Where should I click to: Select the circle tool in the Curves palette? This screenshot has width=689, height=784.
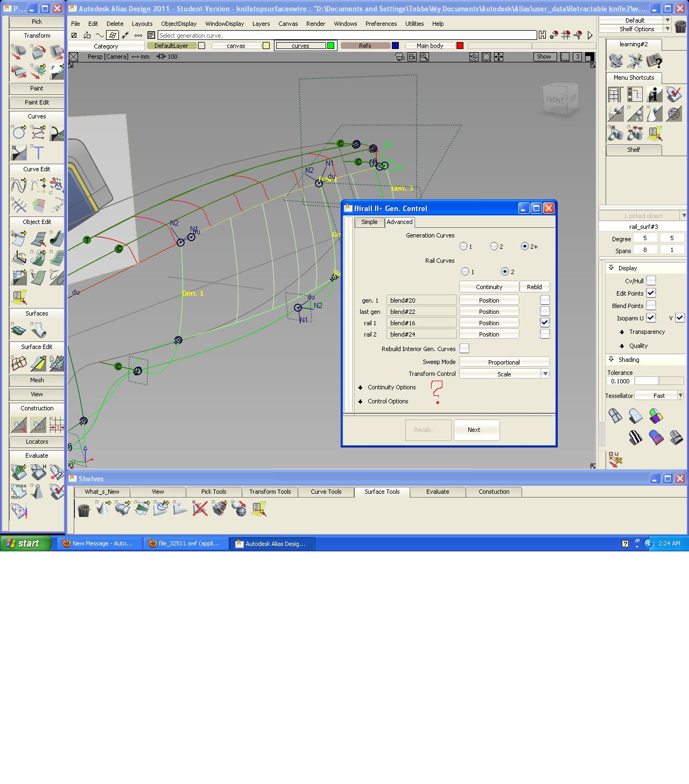[x=20, y=132]
